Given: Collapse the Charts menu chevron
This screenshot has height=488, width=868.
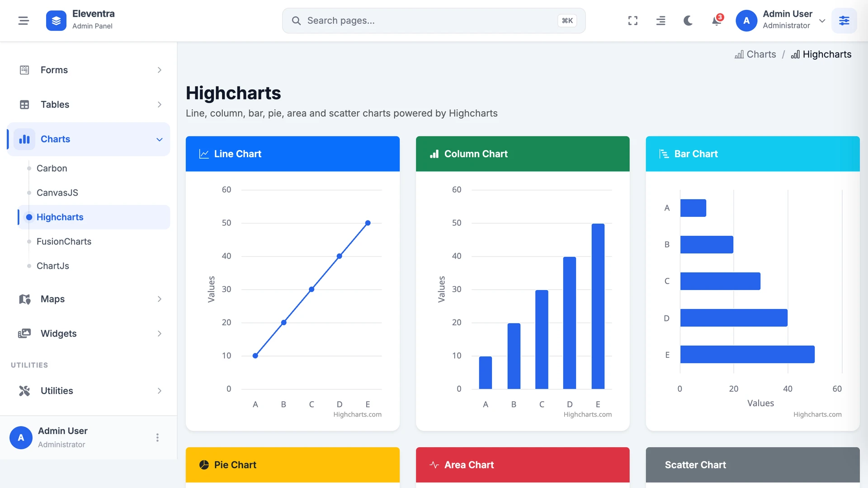Looking at the screenshot, I should coord(159,140).
